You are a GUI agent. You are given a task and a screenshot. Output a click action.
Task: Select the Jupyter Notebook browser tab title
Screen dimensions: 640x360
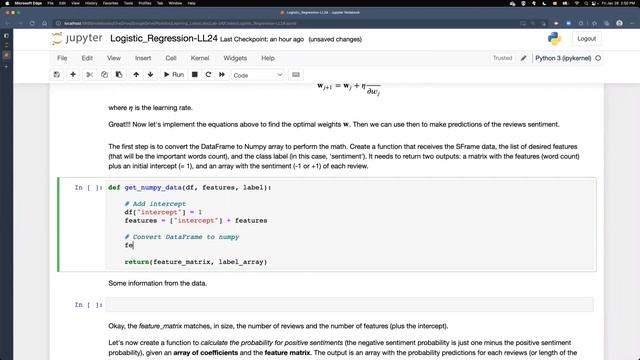322,12
